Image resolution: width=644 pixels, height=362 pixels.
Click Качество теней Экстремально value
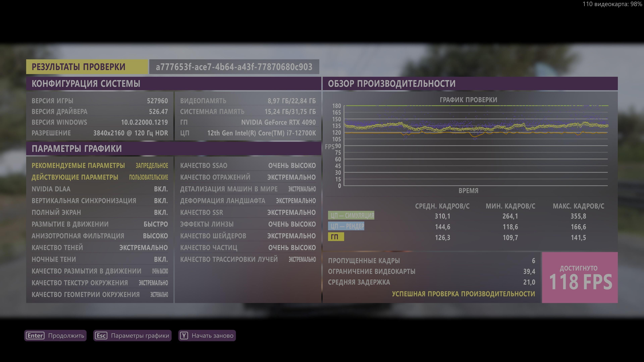pyautogui.click(x=144, y=248)
